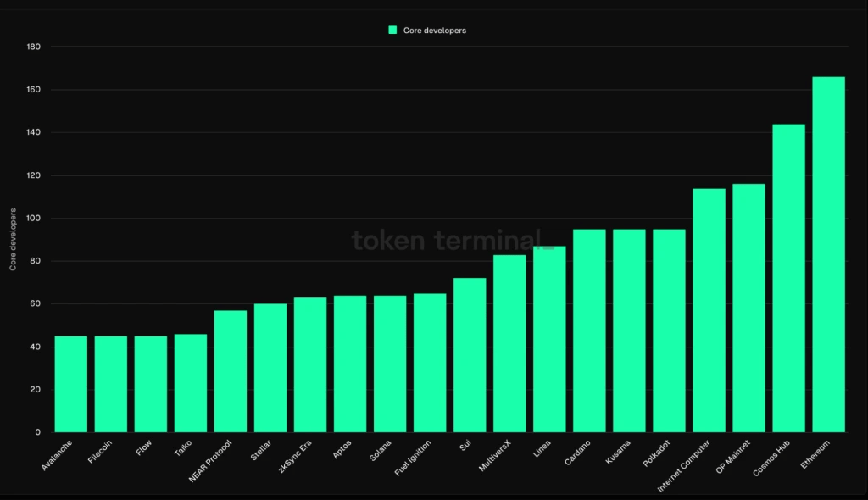Select the OP Mainnet bar

[x=747, y=305]
